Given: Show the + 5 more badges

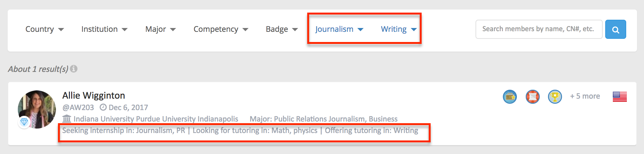Looking at the screenshot, I should coord(585,96).
